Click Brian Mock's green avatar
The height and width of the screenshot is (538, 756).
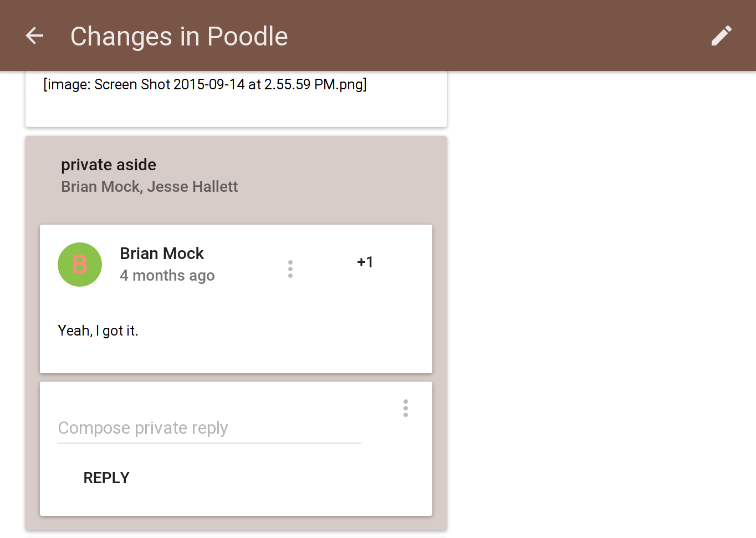(x=80, y=265)
